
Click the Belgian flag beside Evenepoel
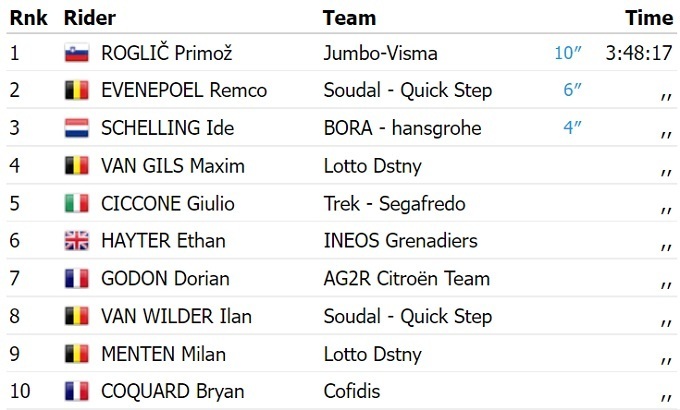coord(76,91)
